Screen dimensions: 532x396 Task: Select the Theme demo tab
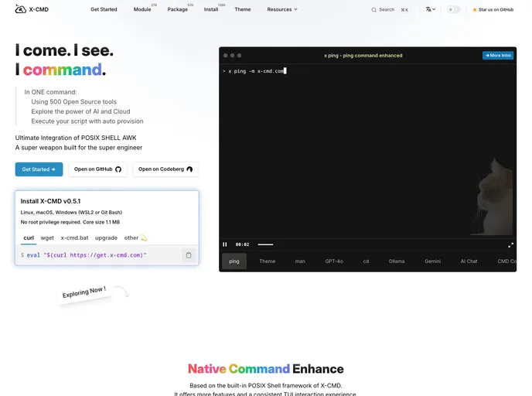(268, 261)
